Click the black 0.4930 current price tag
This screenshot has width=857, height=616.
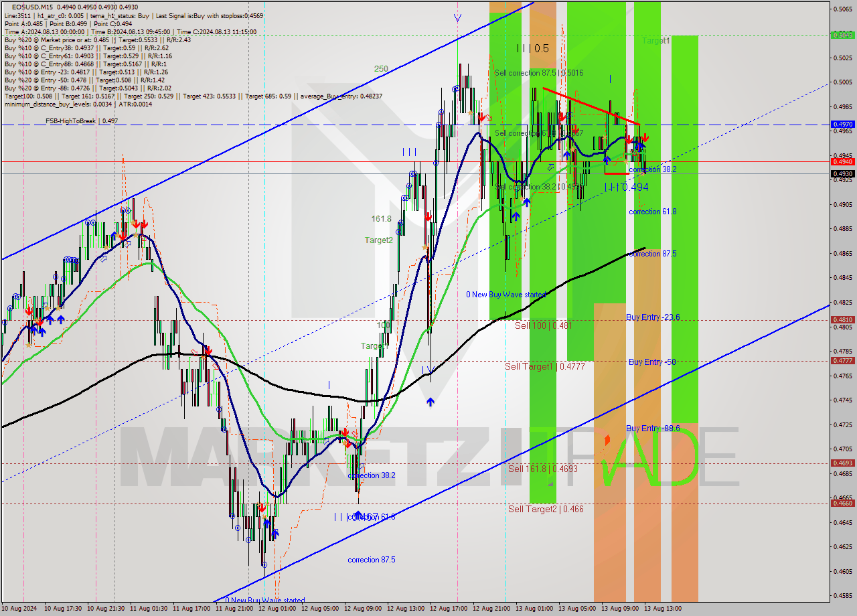(842, 173)
